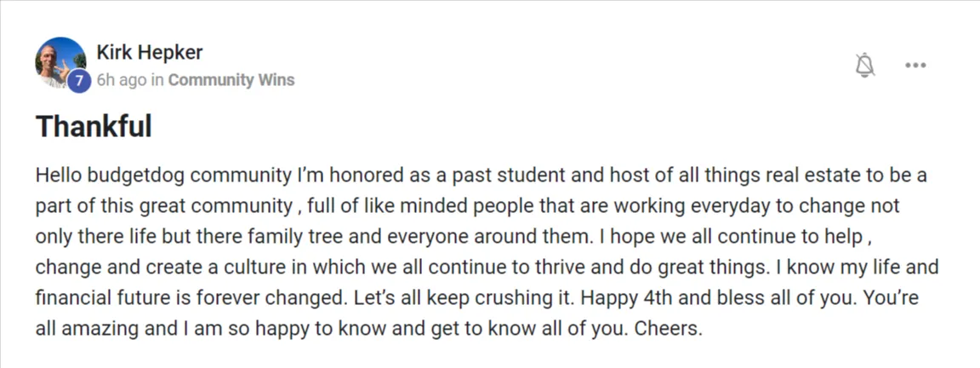Toggle the post notification bell icon
This screenshot has width=980, height=368.
pyautogui.click(x=865, y=65)
